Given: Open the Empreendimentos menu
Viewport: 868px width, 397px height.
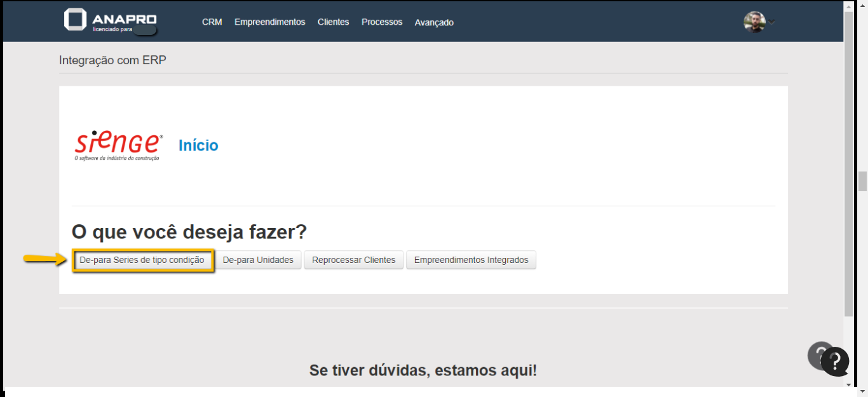Looking at the screenshot, I should coord(269,22).
